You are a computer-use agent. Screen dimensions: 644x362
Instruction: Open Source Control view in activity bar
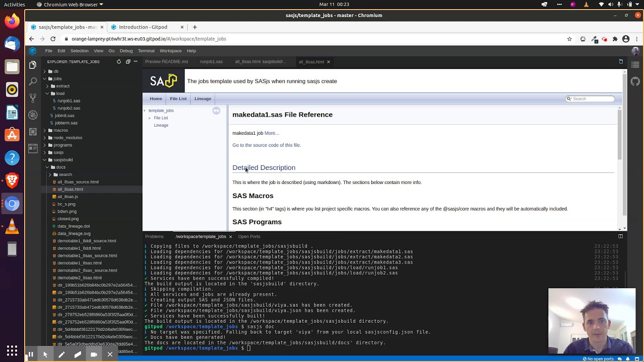[x=33, y=98]
